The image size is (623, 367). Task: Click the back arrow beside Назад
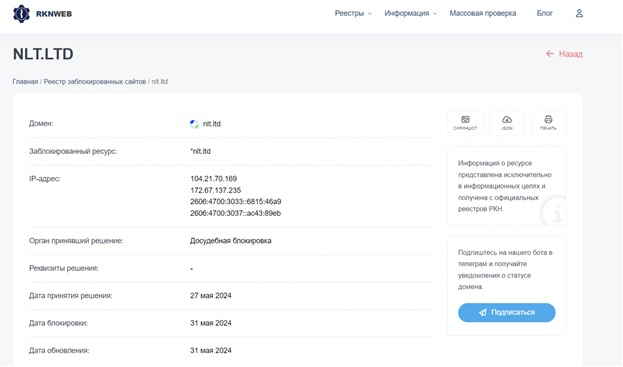[550, 54]
